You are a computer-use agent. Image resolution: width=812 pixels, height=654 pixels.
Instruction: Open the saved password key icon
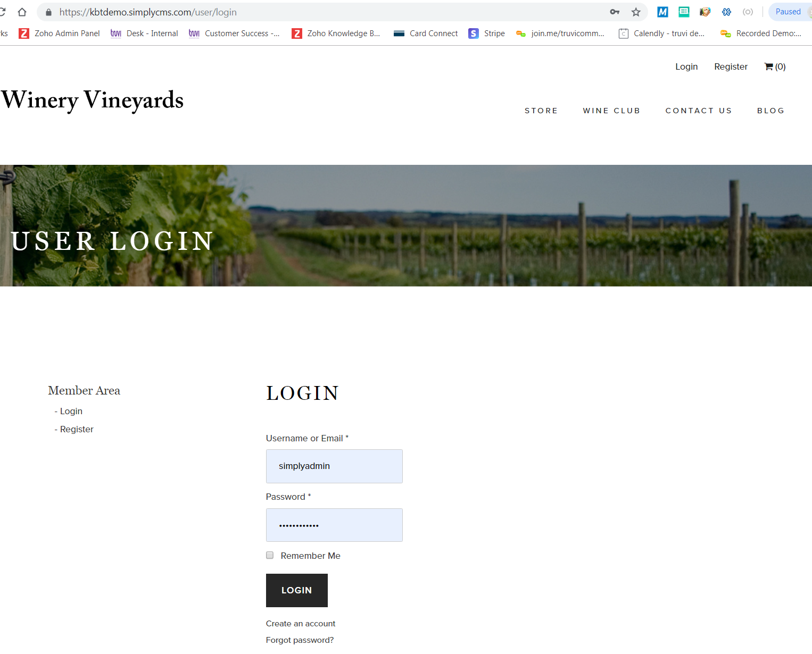tap(615, 12)
